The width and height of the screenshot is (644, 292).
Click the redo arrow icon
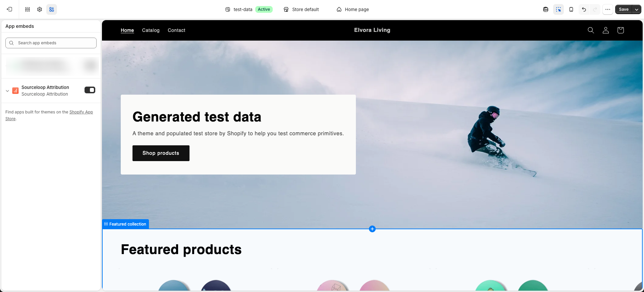click(595, 9)
